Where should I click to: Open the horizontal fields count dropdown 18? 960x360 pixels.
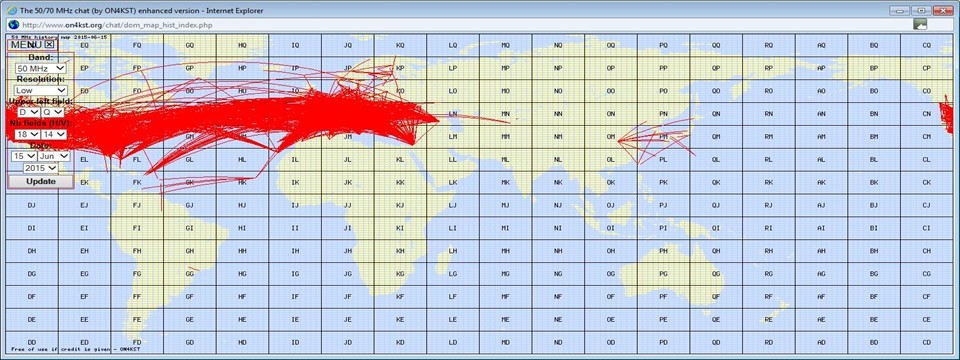[x=28, y=134]
